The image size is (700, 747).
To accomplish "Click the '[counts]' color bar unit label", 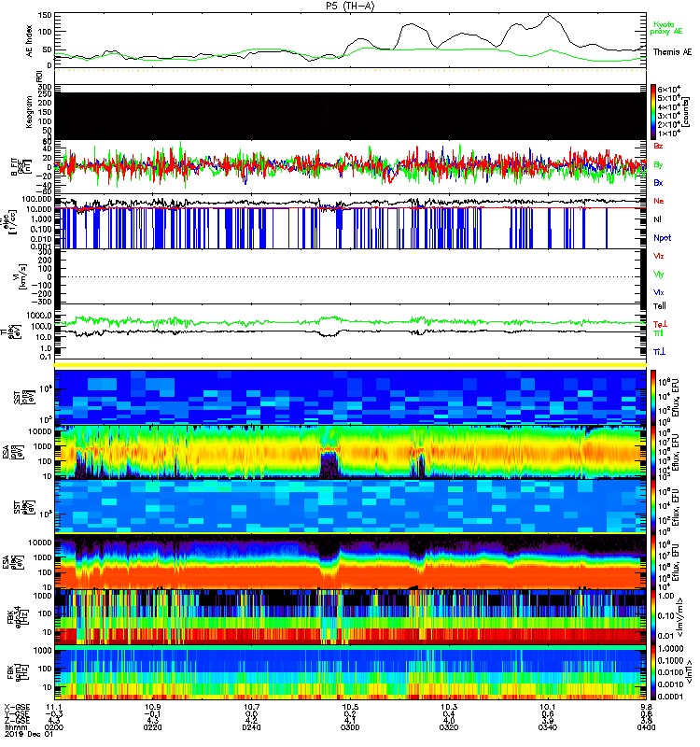I will [x=687, y=112].
